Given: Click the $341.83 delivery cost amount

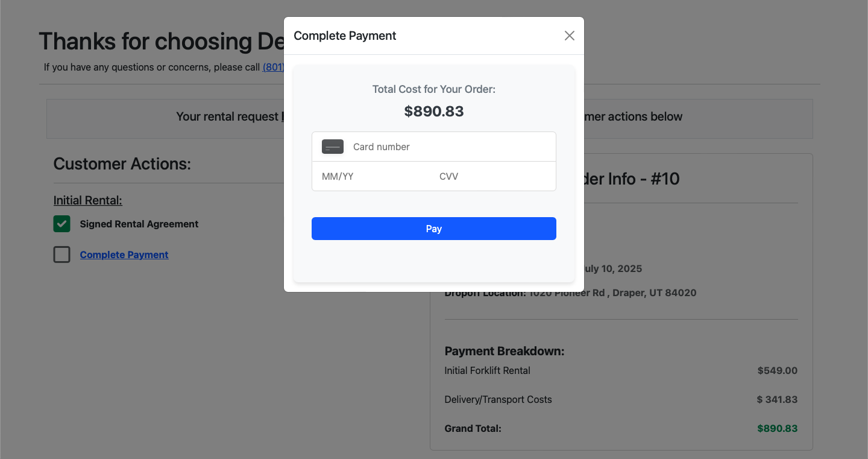Looking at the screenshot, I should click(x=778, y=399).
